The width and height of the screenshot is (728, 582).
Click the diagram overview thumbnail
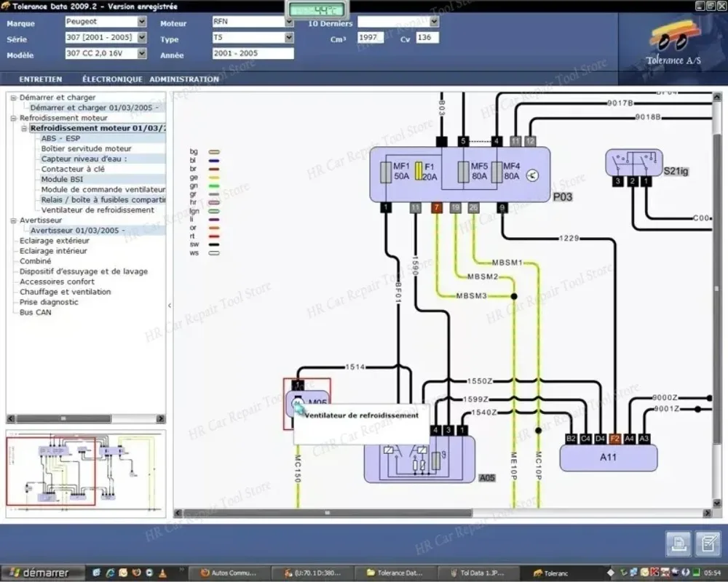[x=86, y=473]
